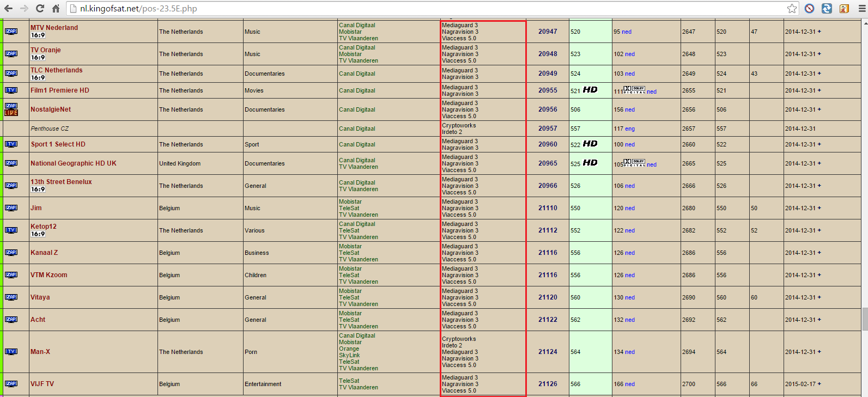Click the 16:9 badge under Ketop12

(x=38, y=234)
